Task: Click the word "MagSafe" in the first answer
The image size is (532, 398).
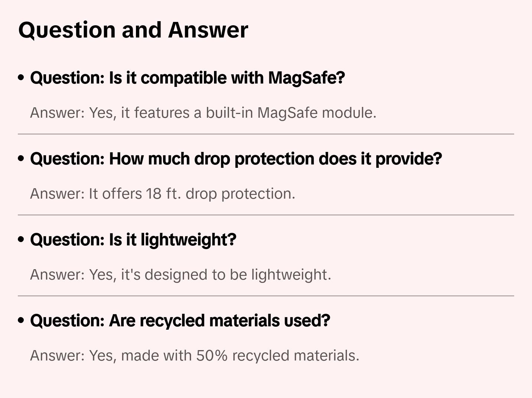Action: pyautogui.click(x=287, y=113)
